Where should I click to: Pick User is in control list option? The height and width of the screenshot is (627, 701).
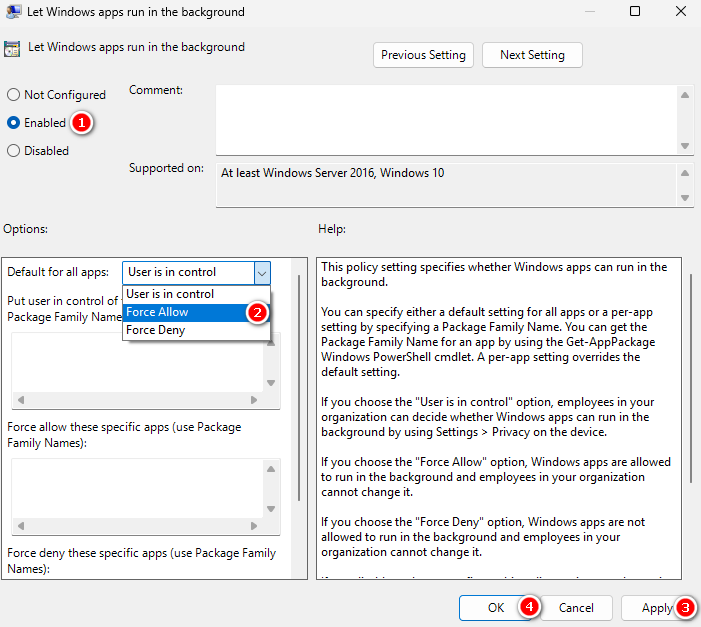171,294
